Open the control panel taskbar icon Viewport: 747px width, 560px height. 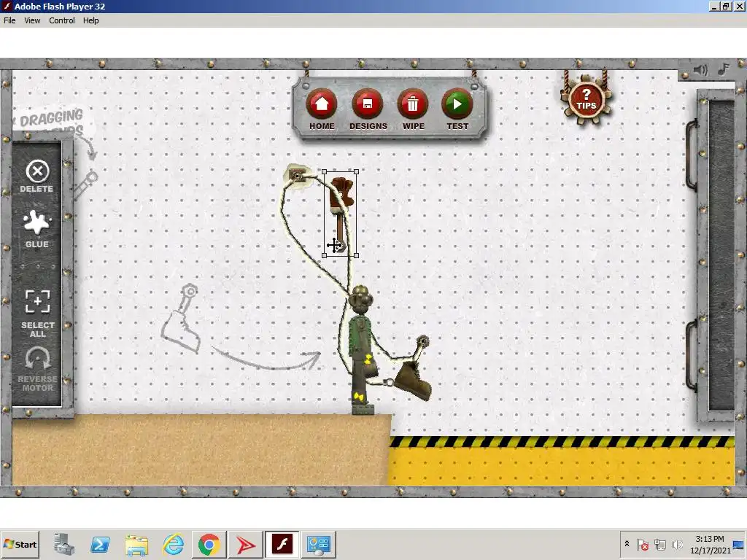pyautogui.click(x=319, y=544)
